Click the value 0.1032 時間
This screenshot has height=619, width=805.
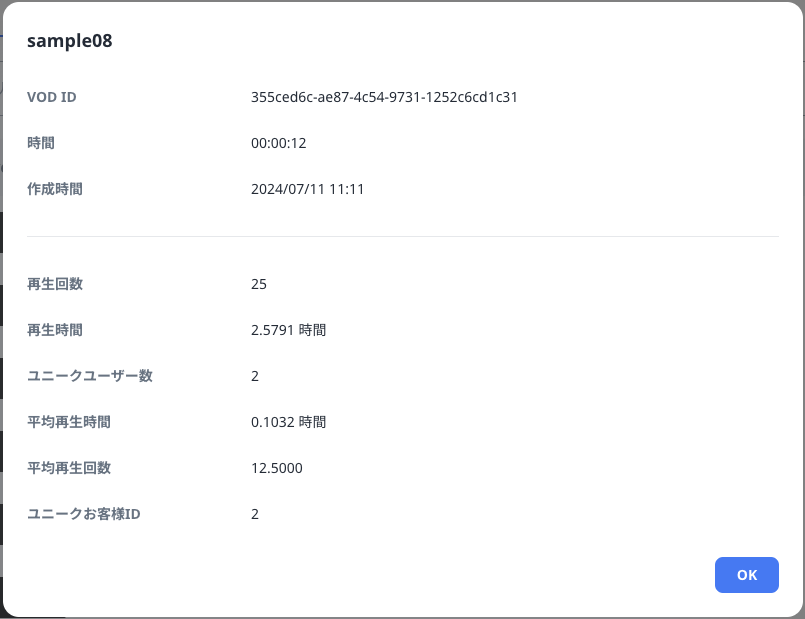[288, 422]
